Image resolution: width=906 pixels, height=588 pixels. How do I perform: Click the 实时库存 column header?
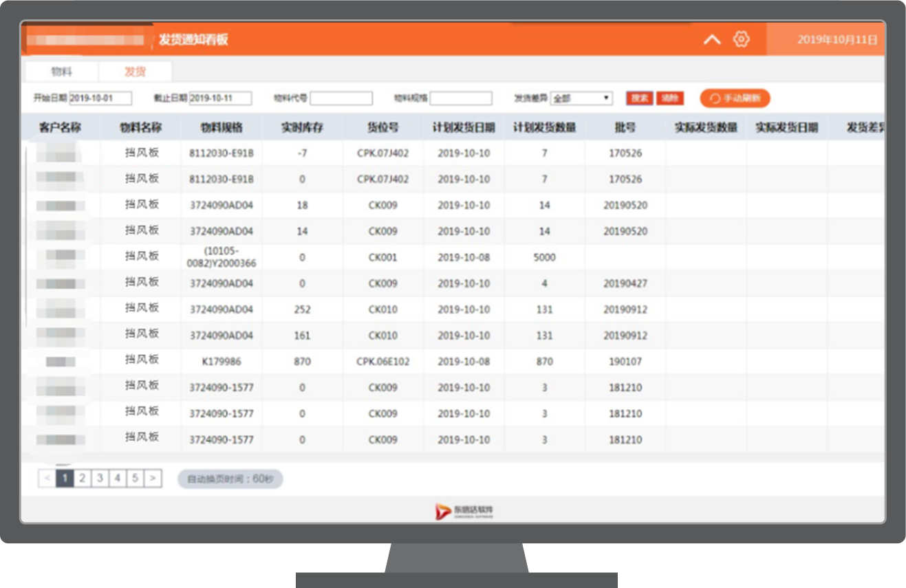[x=302, y=128]
